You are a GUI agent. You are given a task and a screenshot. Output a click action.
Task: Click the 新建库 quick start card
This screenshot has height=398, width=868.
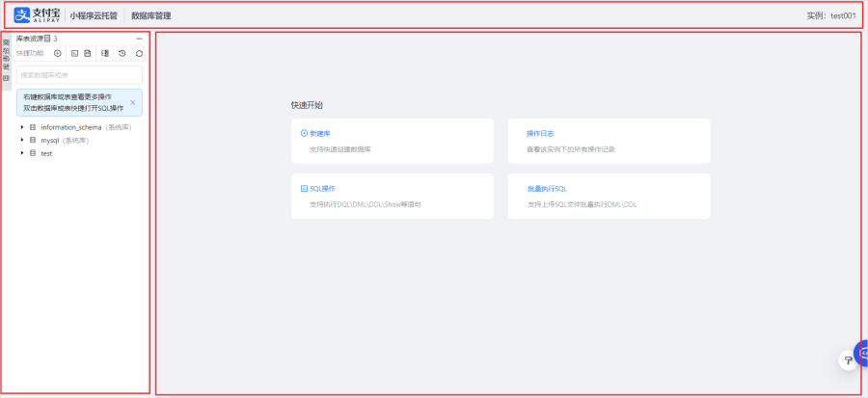(392, 141)
